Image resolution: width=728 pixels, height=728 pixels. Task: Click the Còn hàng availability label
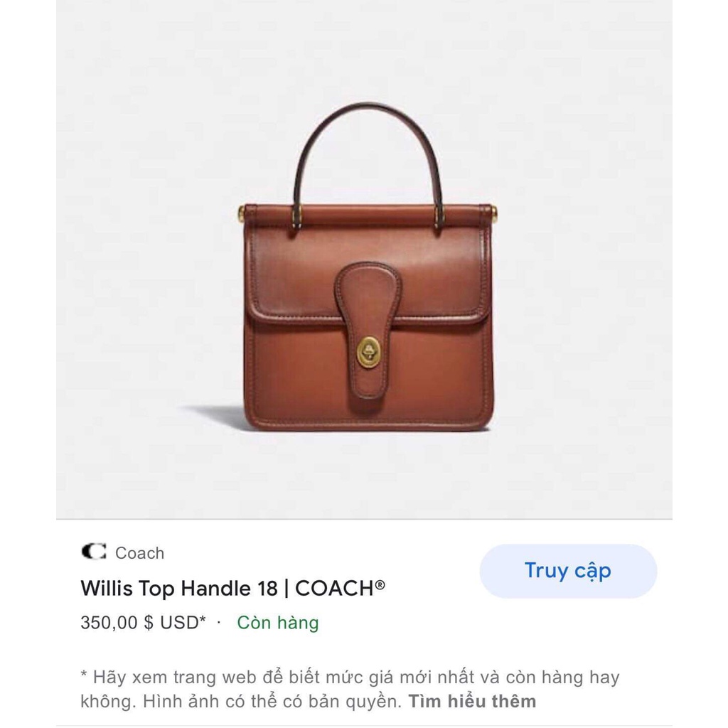[278, 623]
